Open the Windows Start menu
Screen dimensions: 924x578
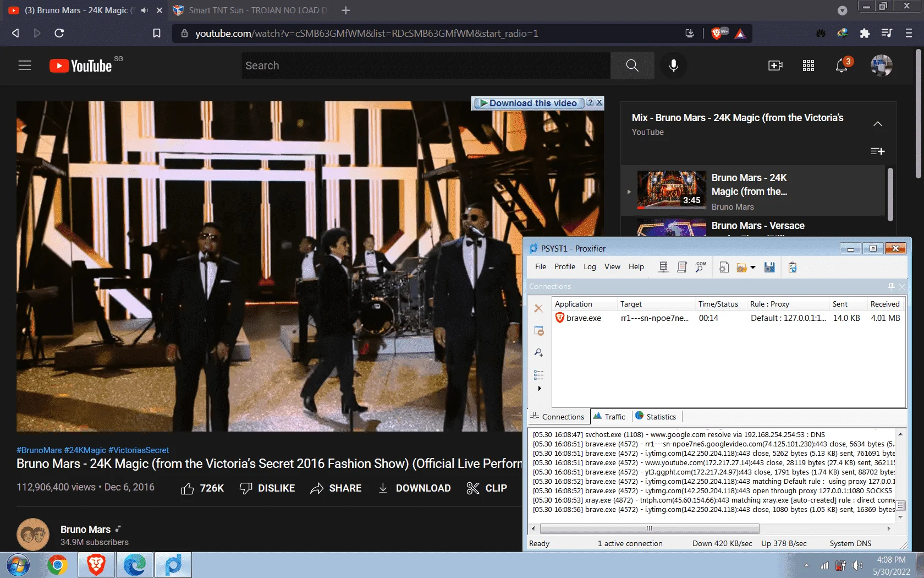click(18, 565)
